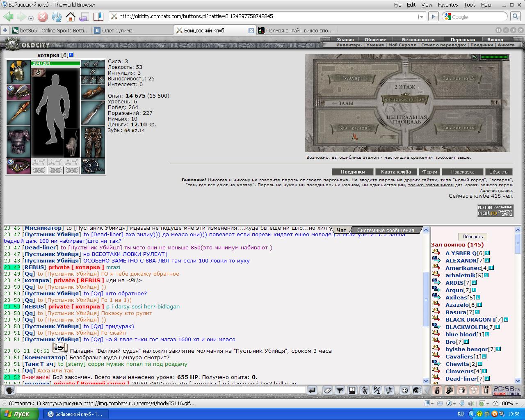The image size is (525, 420).
Task: Click the body armor item slot
Action: pos(18,142)
